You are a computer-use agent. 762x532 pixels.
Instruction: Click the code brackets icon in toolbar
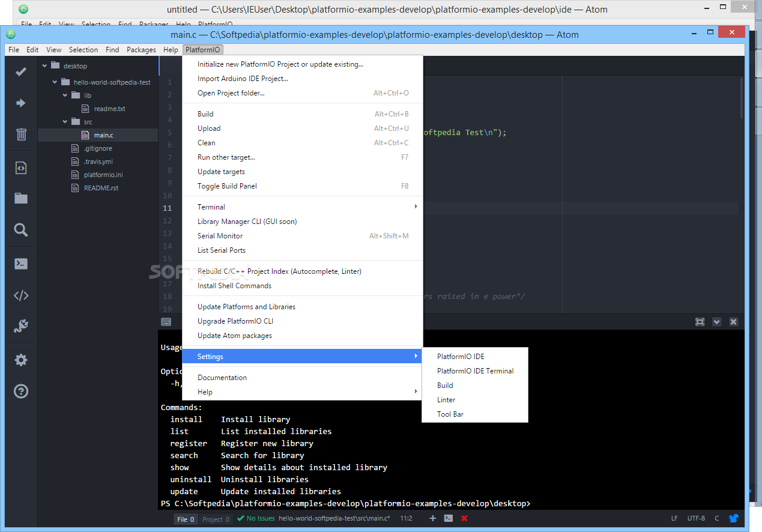tap(21, 295)
